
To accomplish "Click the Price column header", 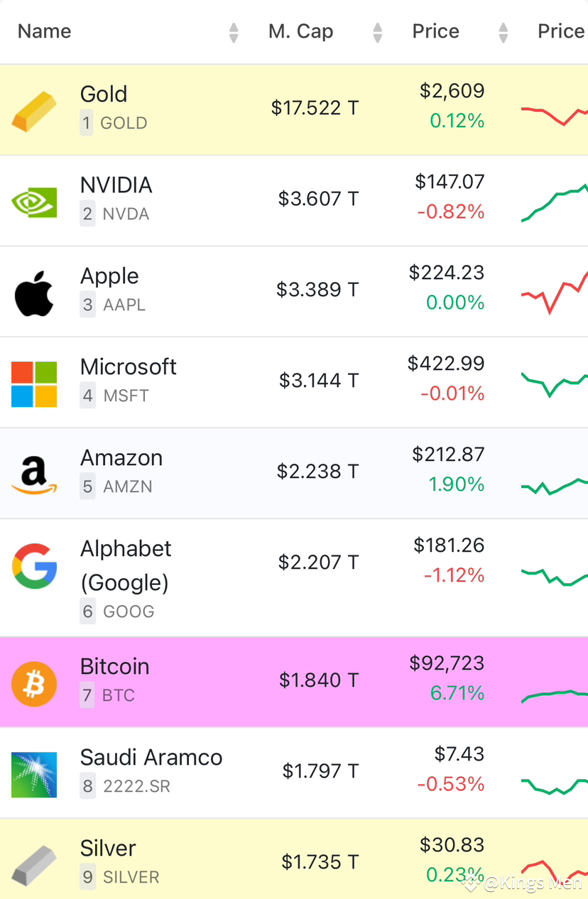I will (435, 31).
